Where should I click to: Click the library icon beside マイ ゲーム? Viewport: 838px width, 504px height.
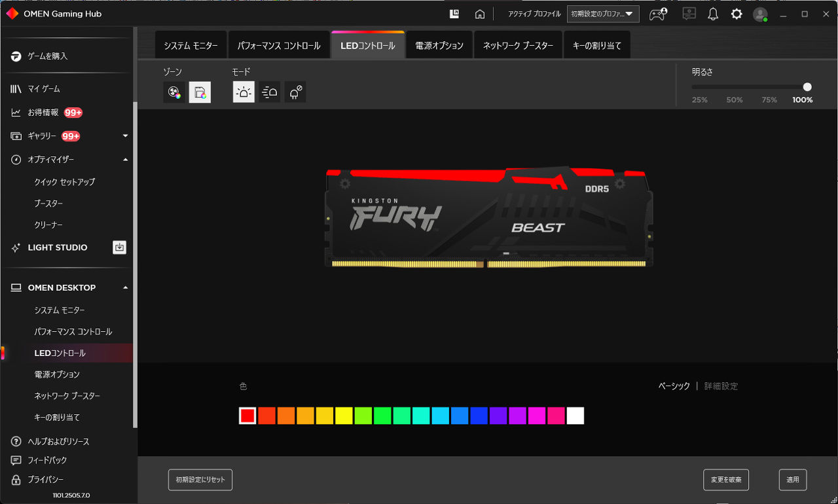coord(16,89)
